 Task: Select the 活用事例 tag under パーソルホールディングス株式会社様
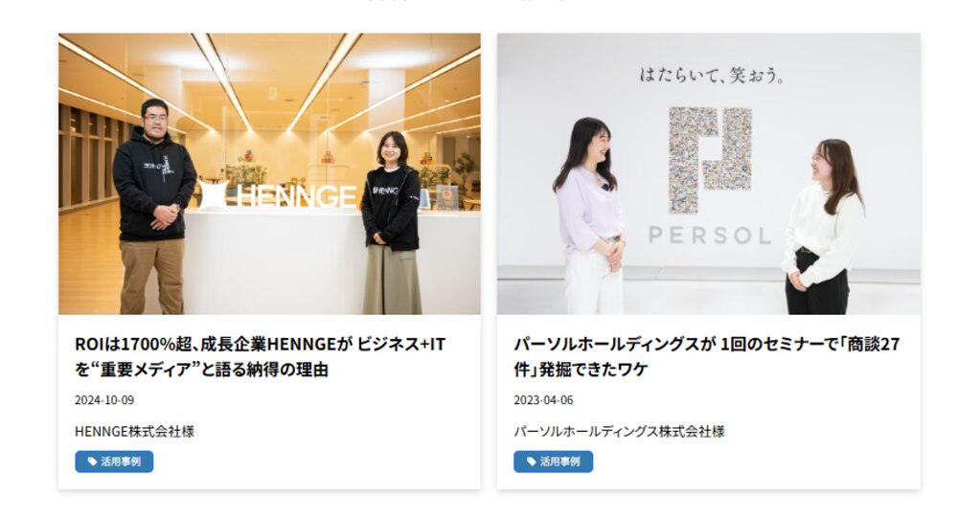click(x=553, y=462)
